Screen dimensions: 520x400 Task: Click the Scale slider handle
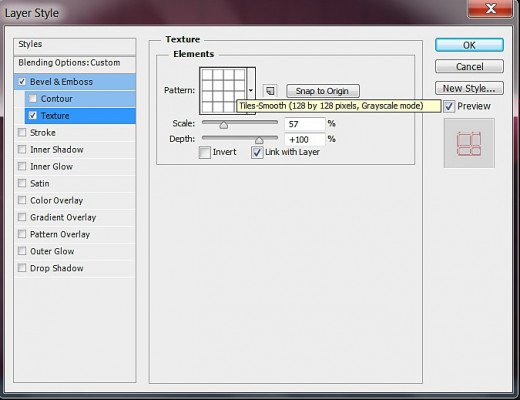point(224,125)
